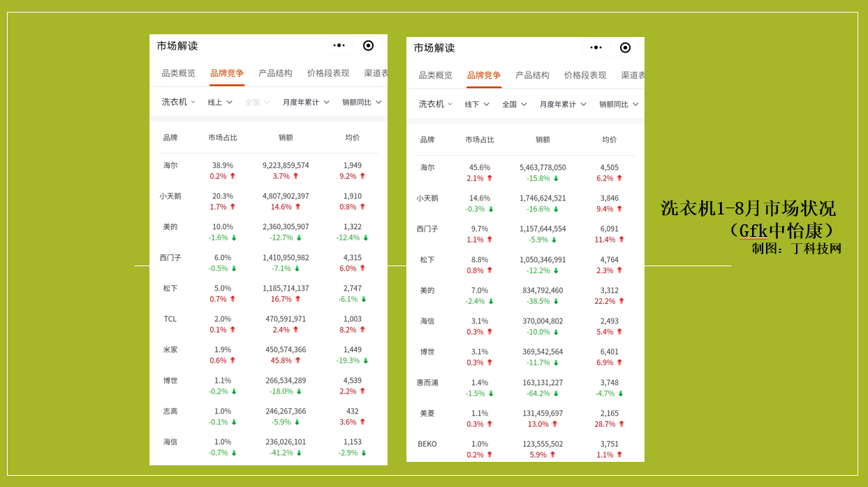Select 美的 brand row in right panel

point(525,296)
